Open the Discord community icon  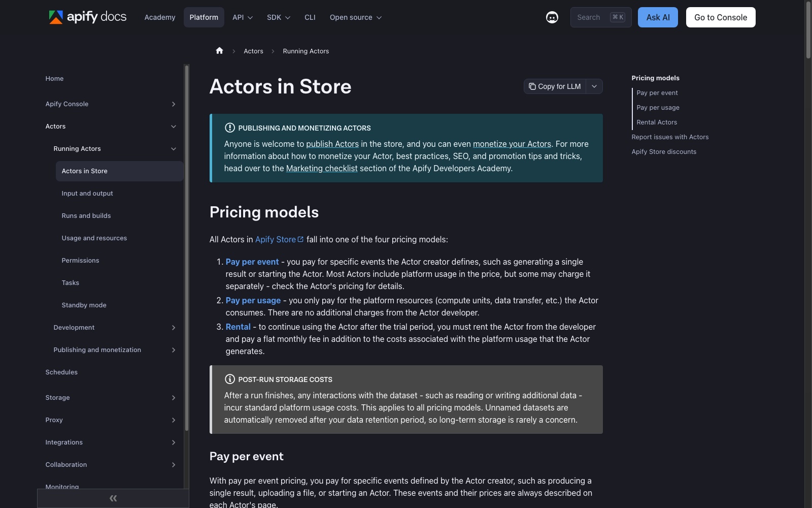pos(552,17)
